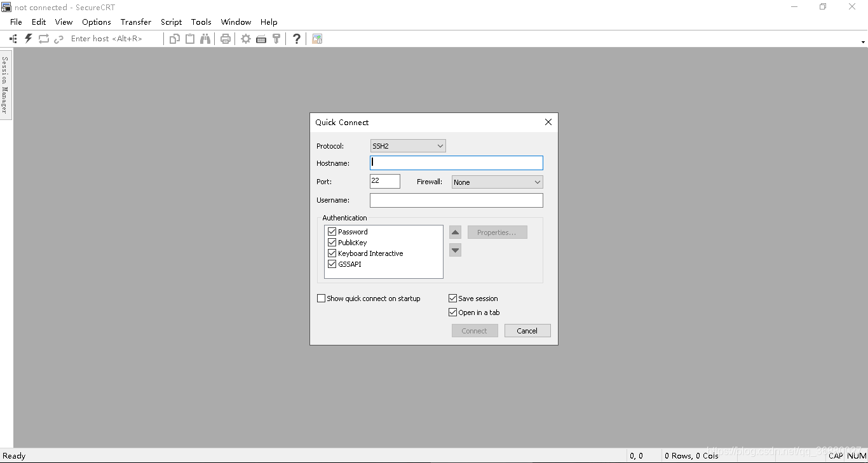Toggle the Keyboard Interactive checkbox
Screen dimensions: 868x463
tap(332, 253)
